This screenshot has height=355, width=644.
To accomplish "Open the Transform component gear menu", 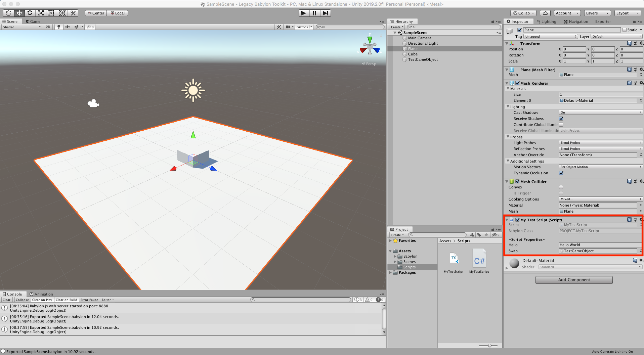I will pyautogui.click(x=641, y=43).
